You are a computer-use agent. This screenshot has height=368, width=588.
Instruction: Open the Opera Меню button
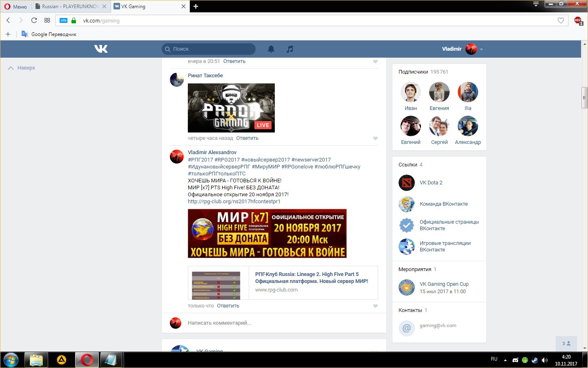tap(16, 6)
